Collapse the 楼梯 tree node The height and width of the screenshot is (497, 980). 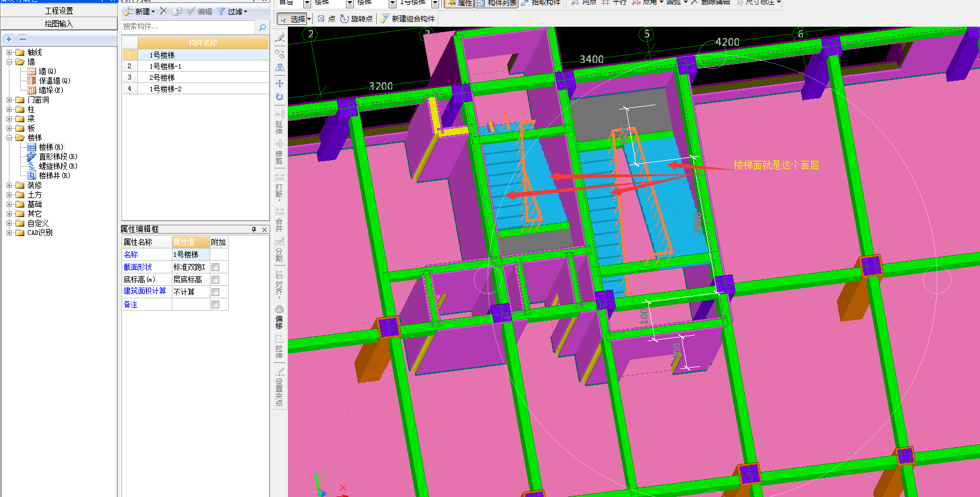pyautogui.click(x=9, y=138)
